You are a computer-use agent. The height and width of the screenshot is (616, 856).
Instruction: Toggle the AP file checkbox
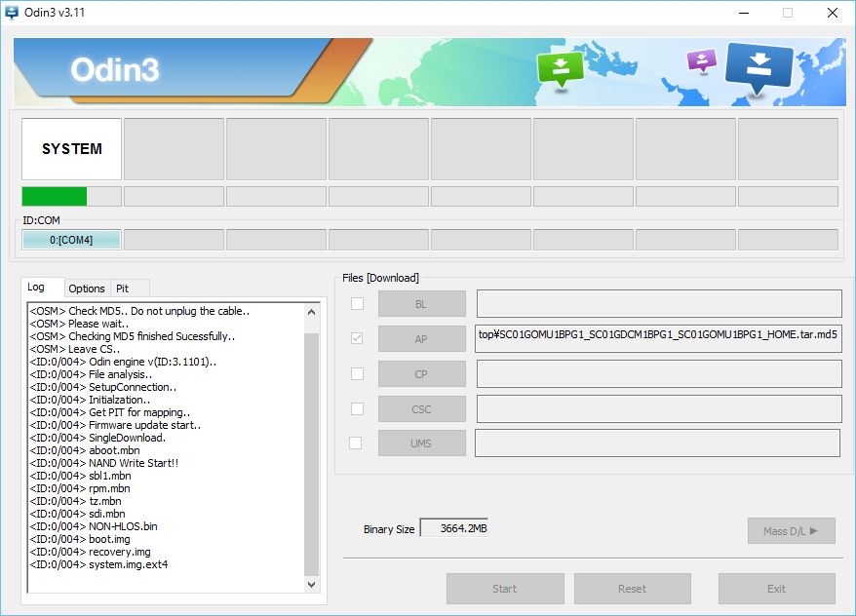coord(357,338)
